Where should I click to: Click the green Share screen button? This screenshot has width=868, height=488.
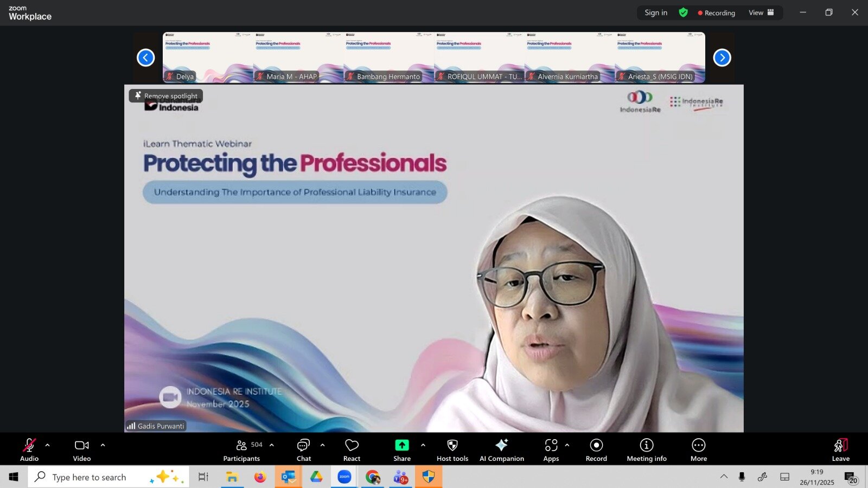pos(401,450)
